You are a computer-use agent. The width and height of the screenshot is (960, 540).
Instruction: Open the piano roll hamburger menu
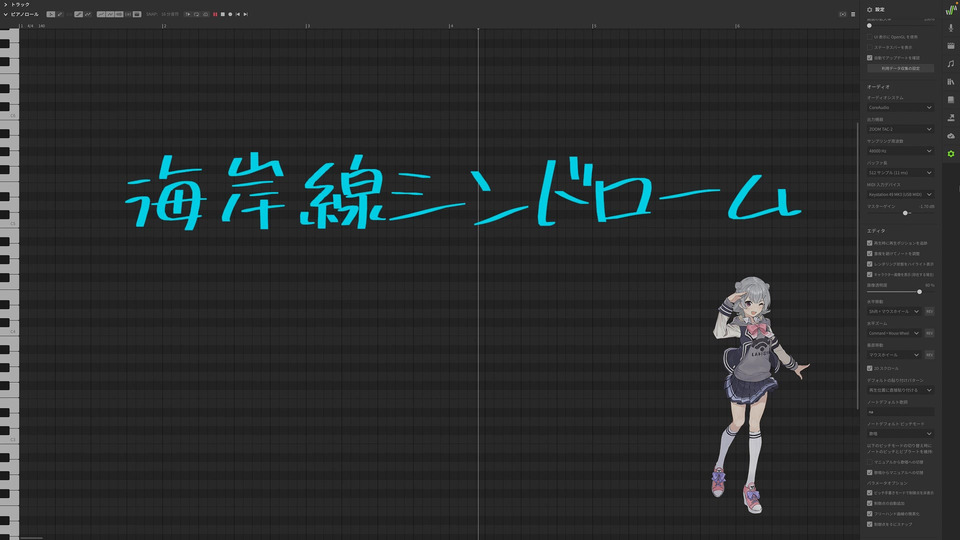pos(853,14)
